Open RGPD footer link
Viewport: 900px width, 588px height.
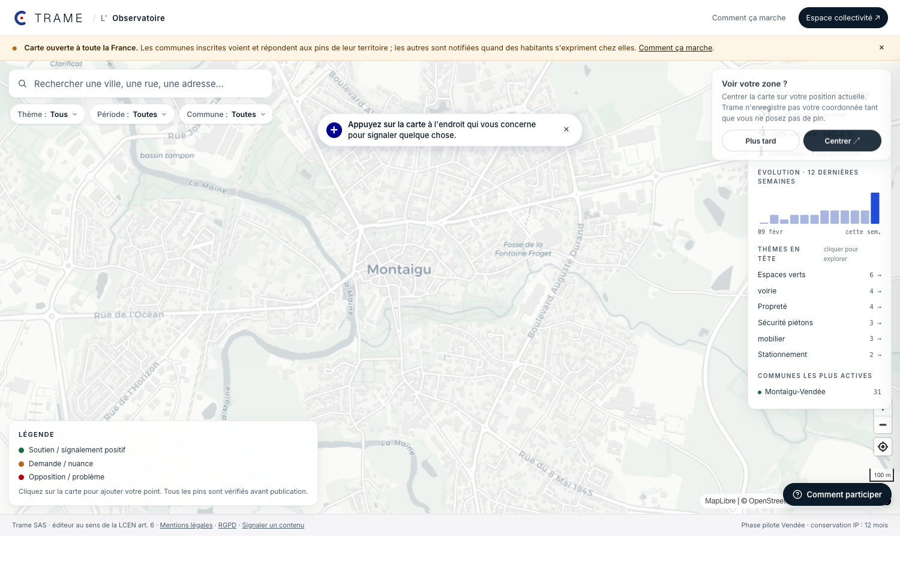click(227, 526)
